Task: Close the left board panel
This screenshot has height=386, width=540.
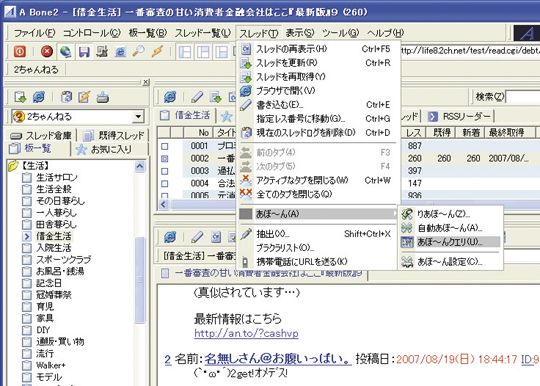Action: pos(146,82)
